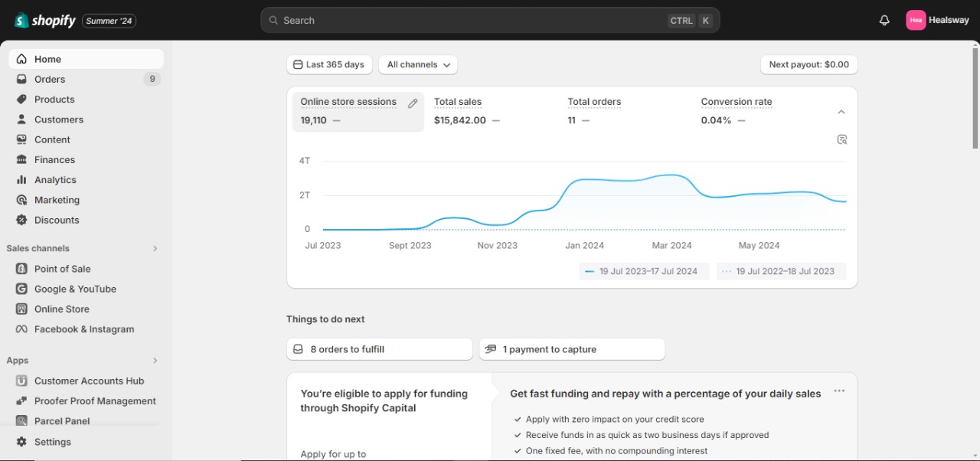Expand the Apps section arrow

point(155,361)
